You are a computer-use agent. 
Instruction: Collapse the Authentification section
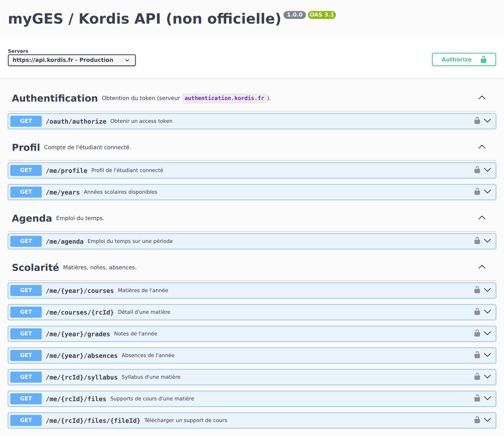point(482,98)
